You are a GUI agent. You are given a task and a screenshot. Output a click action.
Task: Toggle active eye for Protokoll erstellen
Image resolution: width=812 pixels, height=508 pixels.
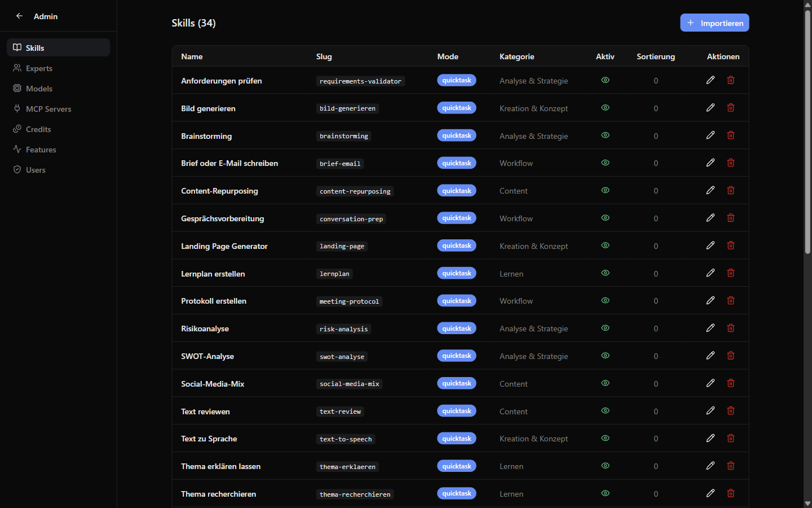(x=605, y=301)
